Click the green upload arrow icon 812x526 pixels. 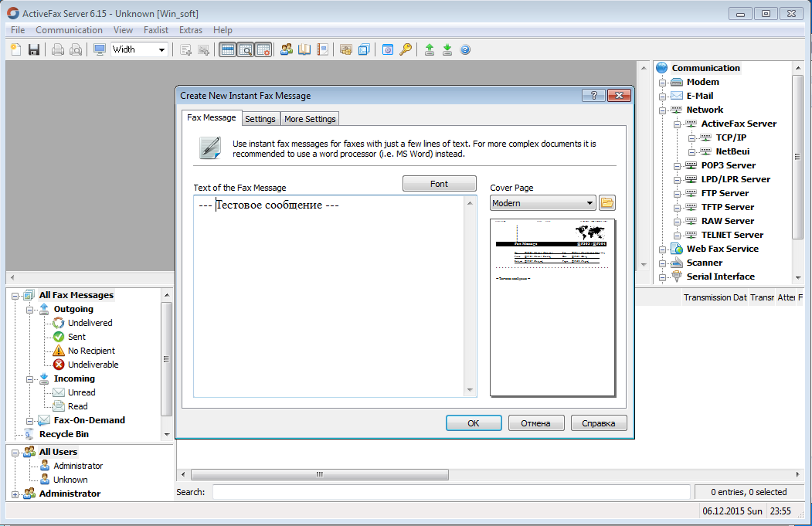pos(430,49)
